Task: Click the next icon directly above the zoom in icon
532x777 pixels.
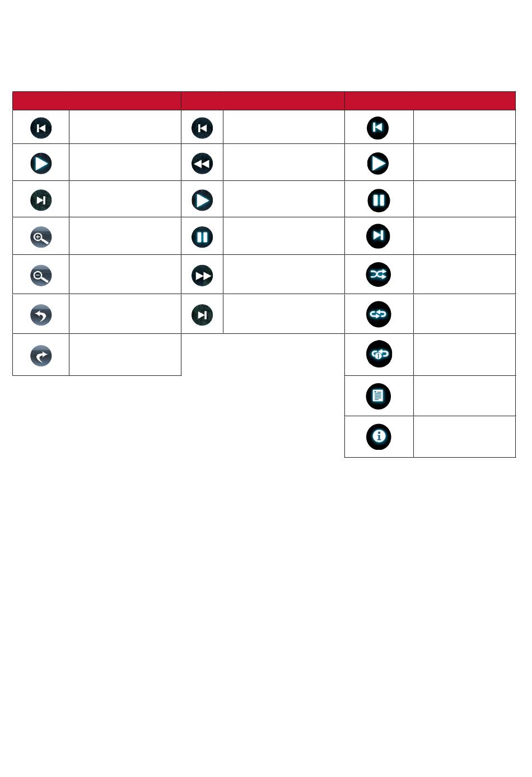Action: (41, 200)
